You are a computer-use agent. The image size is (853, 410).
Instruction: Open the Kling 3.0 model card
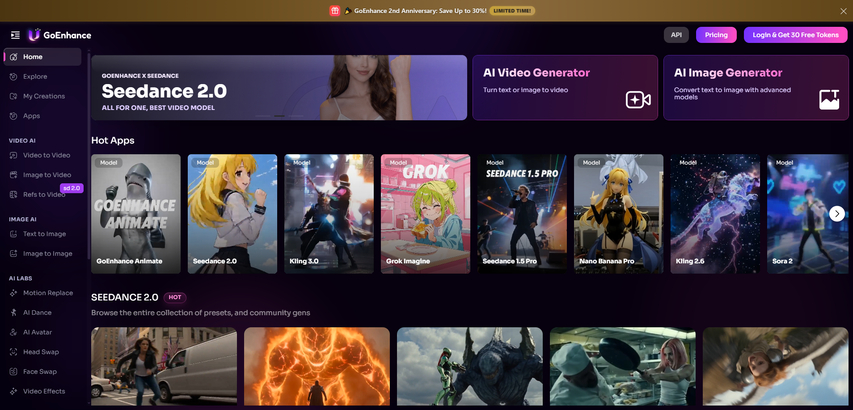pos(329,214)
